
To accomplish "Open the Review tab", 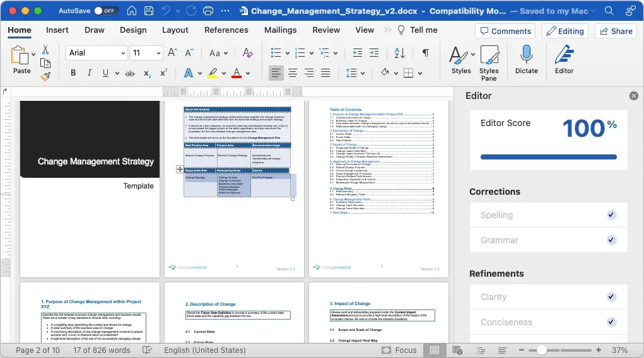I will 326,30.
